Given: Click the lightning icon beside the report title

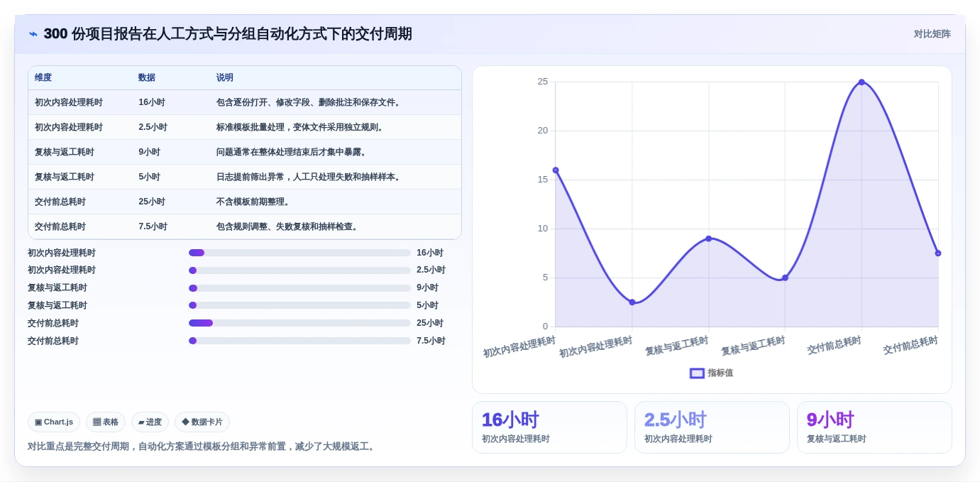Looking at the screenshot, I should pos(33,34).
